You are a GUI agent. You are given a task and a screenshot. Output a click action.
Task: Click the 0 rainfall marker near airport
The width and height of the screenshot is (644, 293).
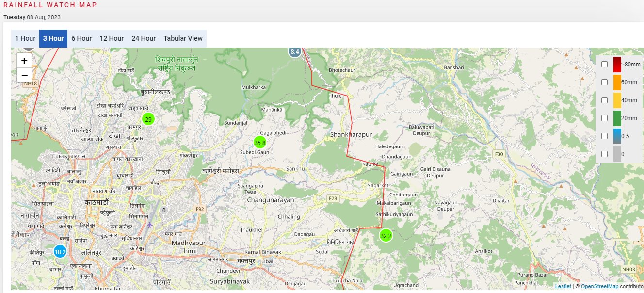pyautogui.click(x=164, y=210)
